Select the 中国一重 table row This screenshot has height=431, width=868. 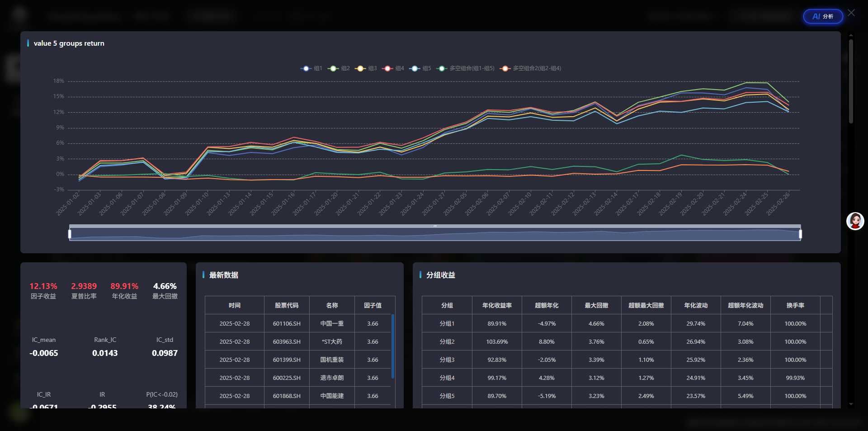click(x=332, y=323)
